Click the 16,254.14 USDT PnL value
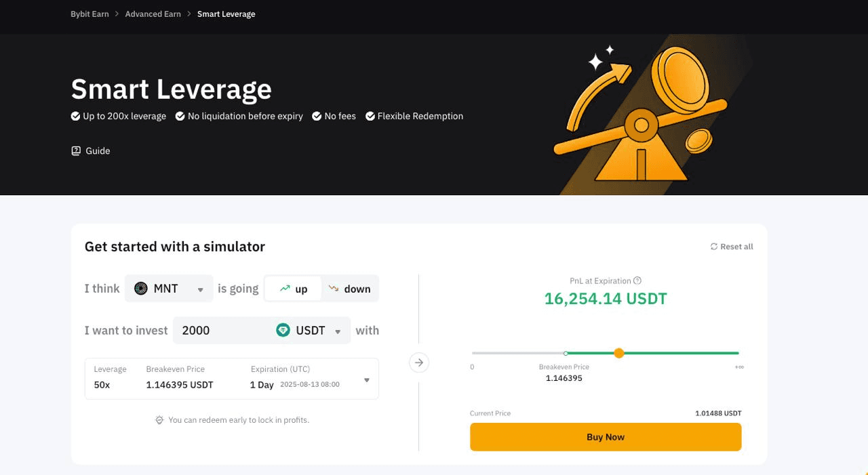Screen dimensions: 868x475 tap(606, 299)
